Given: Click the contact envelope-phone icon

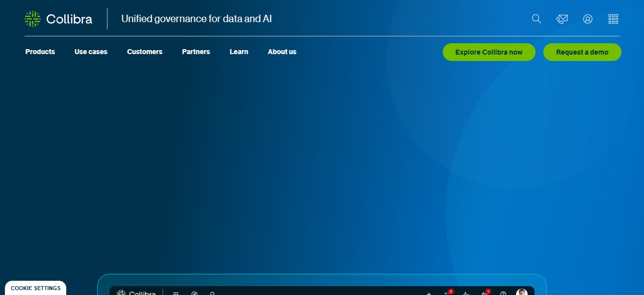Looking at the screenshot, I should [562, 19].
